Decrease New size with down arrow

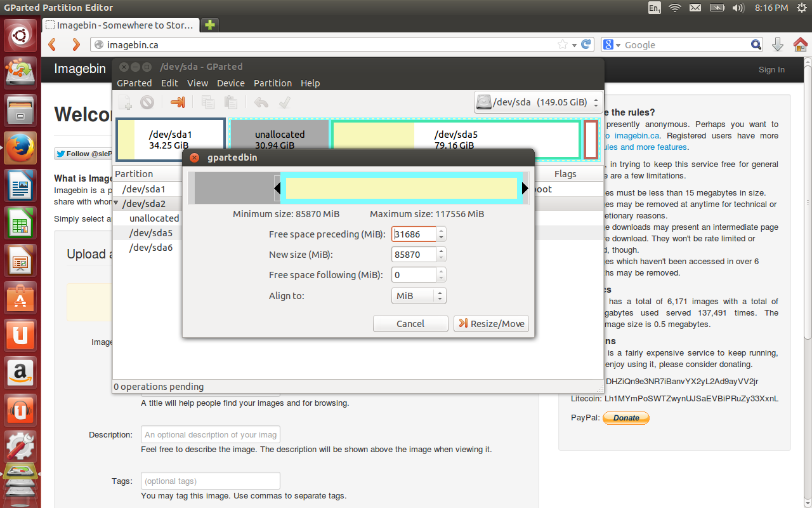tap(442, 258)
